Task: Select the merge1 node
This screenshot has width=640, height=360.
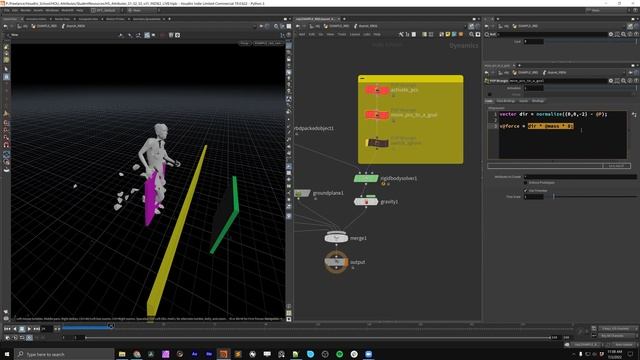Action: tap(336, 238)
